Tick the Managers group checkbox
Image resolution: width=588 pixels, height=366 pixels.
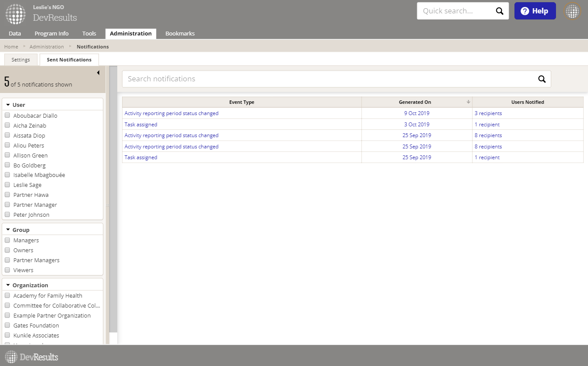(7, 240)
